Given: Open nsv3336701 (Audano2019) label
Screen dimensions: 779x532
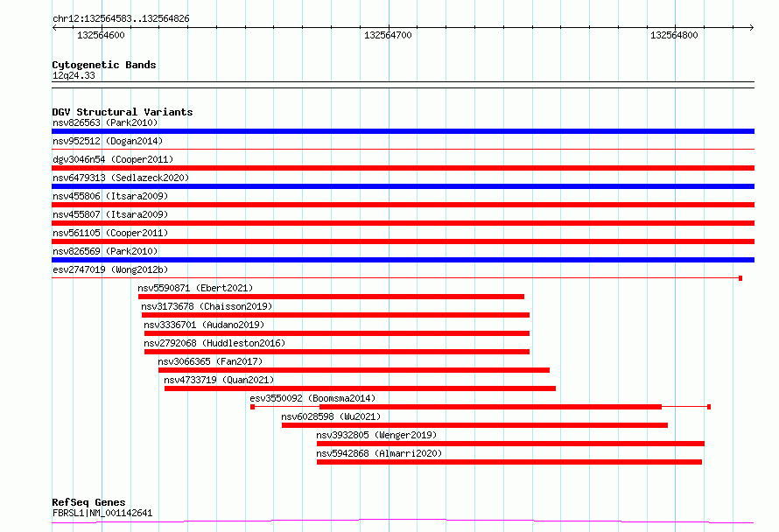Looking at the screenshot, I should point(204,325).
